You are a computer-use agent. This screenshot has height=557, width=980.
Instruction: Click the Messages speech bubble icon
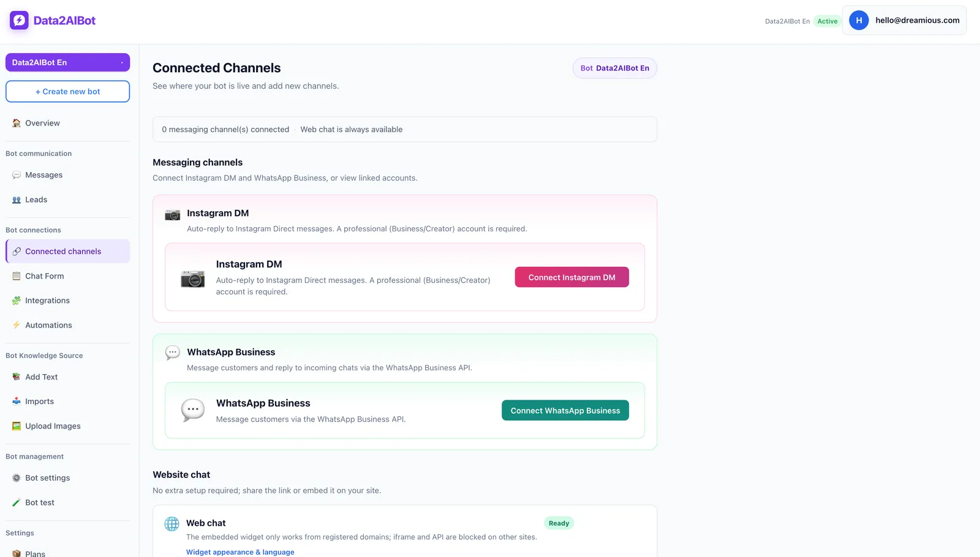click(17, 175)
